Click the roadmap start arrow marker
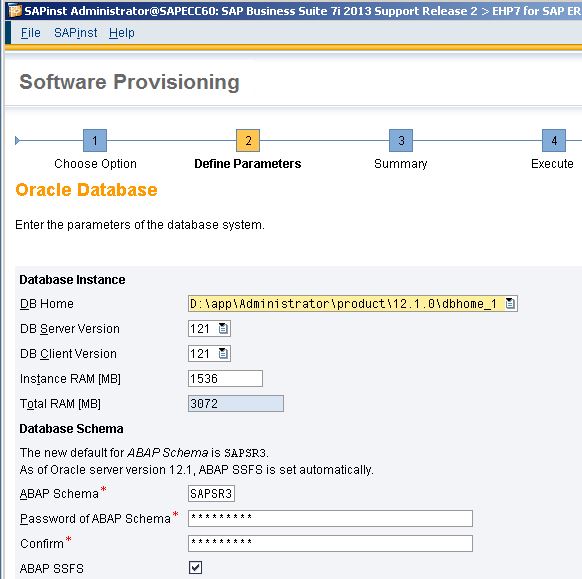Viewport: 582px width, 579px height. pyautogui.click(x=17, y=140)
